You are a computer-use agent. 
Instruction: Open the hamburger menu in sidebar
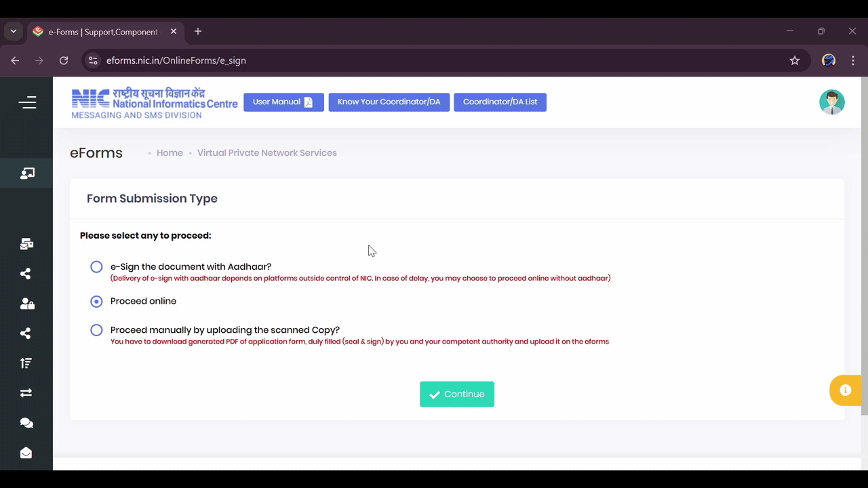click(x=27, y=102)
